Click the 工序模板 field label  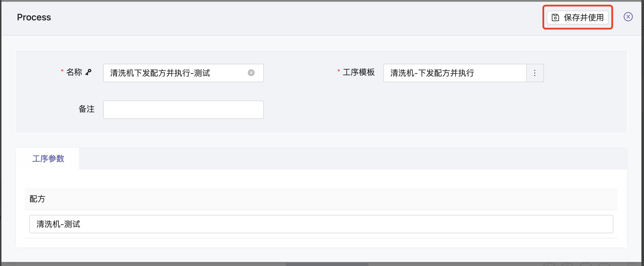[x=359, y=72]
